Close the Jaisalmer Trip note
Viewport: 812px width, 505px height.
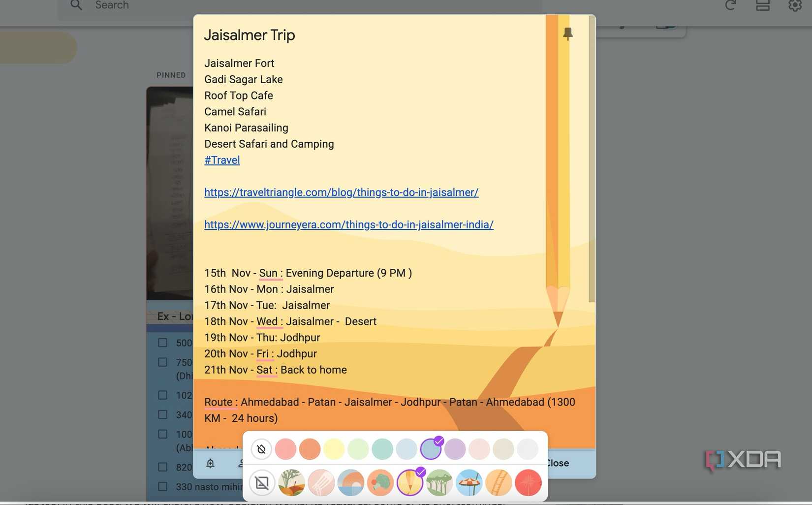[558, 463]
